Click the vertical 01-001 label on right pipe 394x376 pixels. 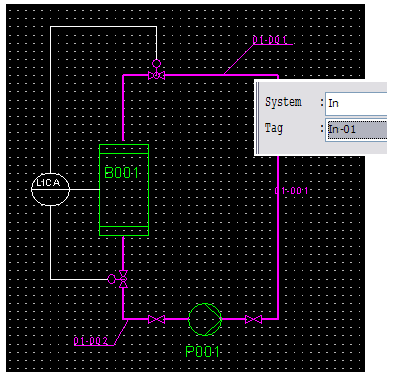(x=291, y=191)
